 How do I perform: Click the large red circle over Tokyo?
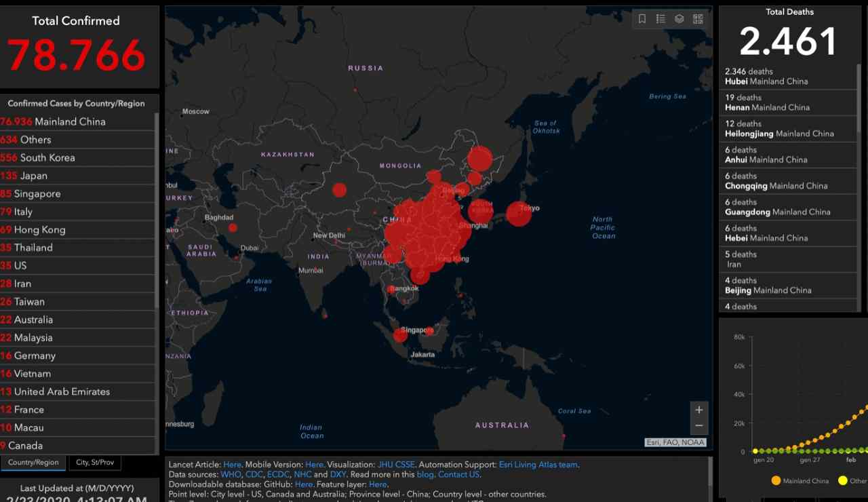[x=518, y=214]
